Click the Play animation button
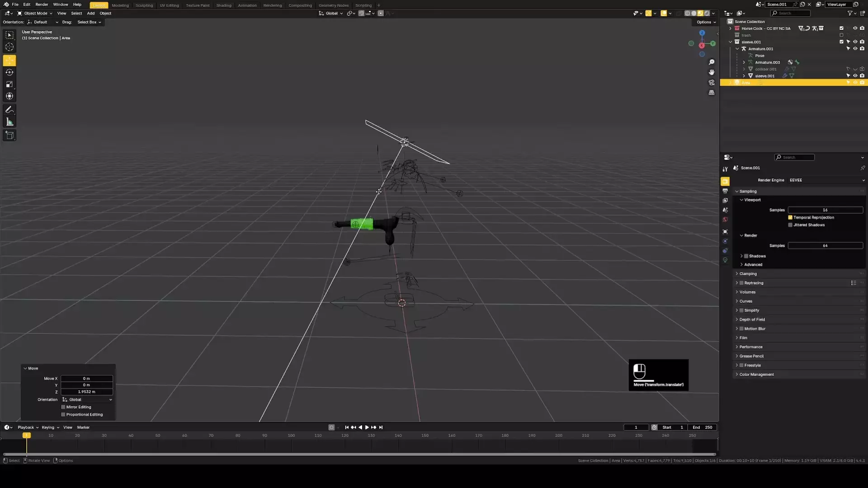Screen dimensions: 868x488 [x=367, y=427]
